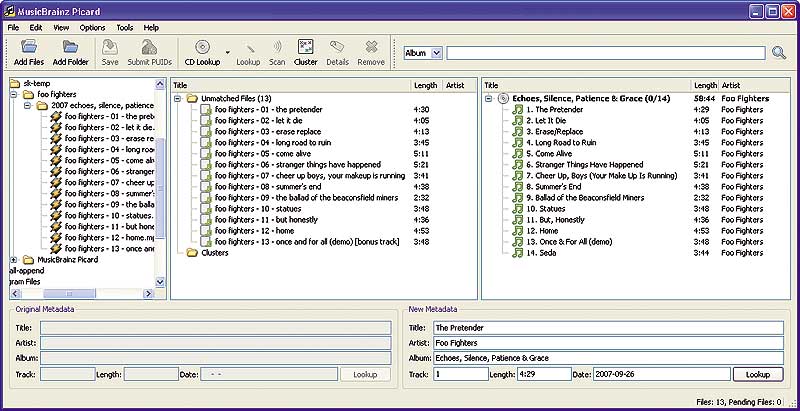
Task: Click file icon of 'foo fighters - 12 - home'
Action: pos(206,231)
